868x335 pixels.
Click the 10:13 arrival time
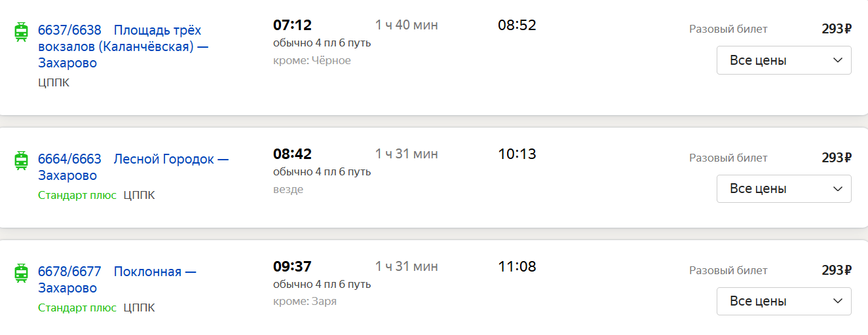(517, 154)
